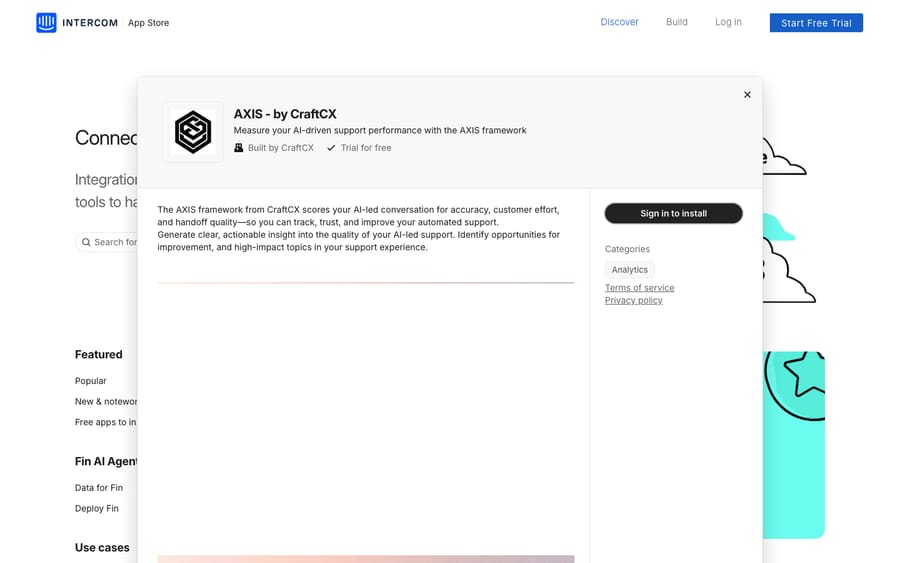The width and height of the screenshot is (900, 563).
Task: Open Deploy Fin category
Action: tap(96, 508)
